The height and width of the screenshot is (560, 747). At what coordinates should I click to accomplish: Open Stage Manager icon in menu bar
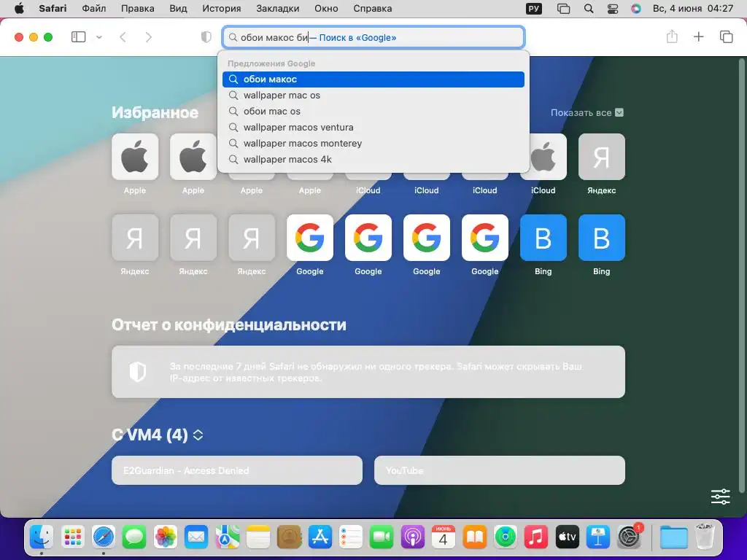[x=564, y=9]
